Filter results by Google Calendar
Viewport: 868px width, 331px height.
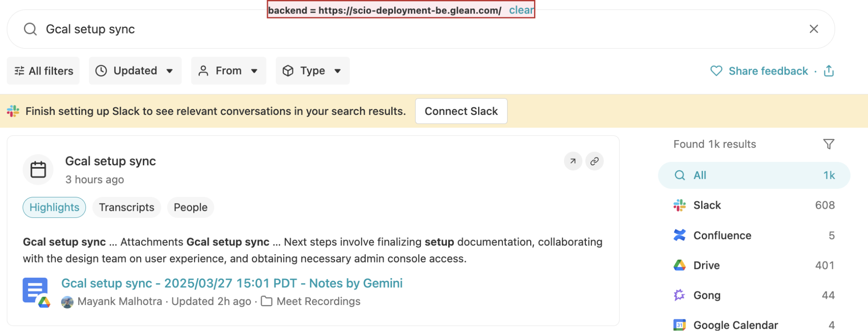754,324
